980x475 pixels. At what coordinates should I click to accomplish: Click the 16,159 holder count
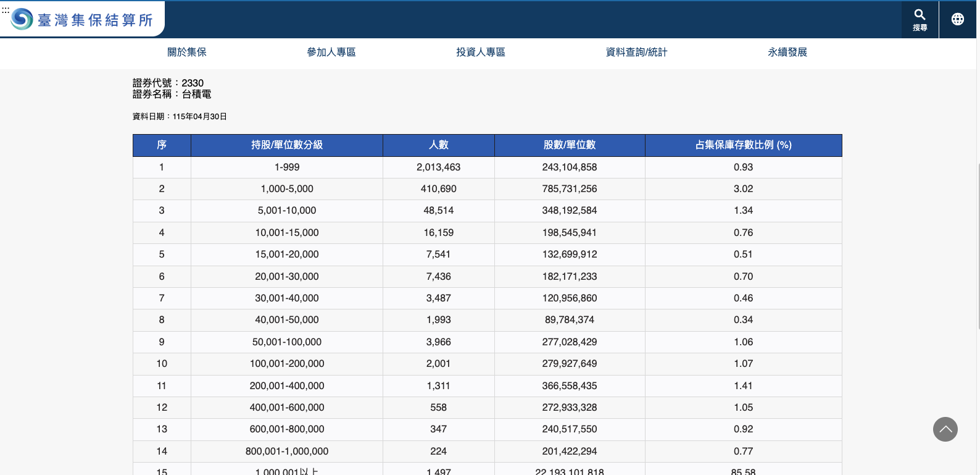tap(439, 233)
